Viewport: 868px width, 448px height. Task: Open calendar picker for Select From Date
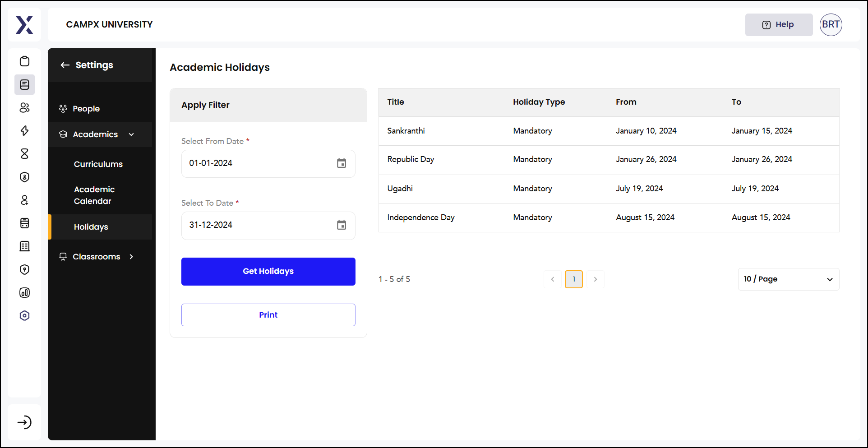click(342, 163)
